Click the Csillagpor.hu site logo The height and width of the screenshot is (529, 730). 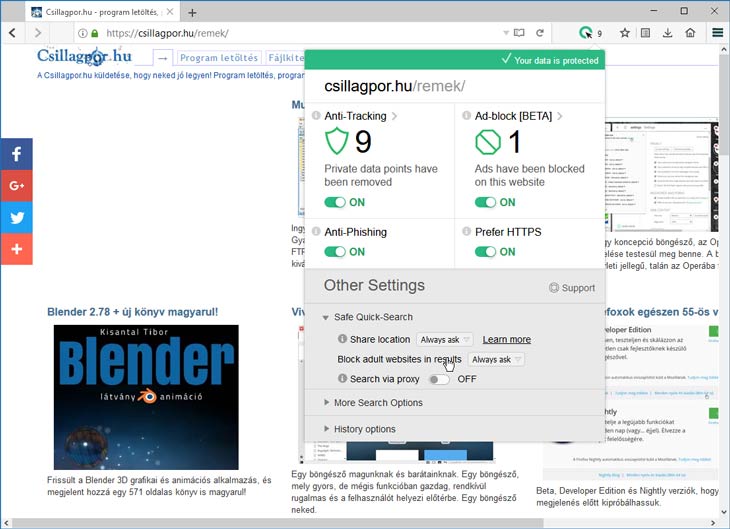point(84,56)
